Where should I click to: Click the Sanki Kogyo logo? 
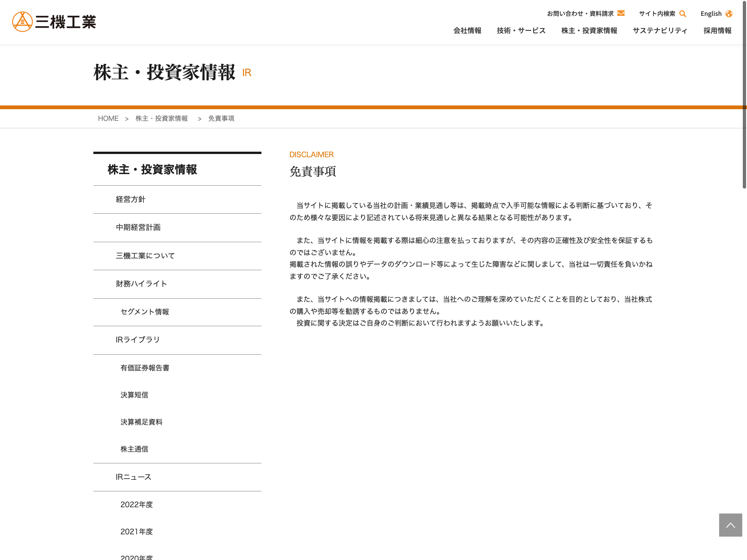click(x=54, y=21)
